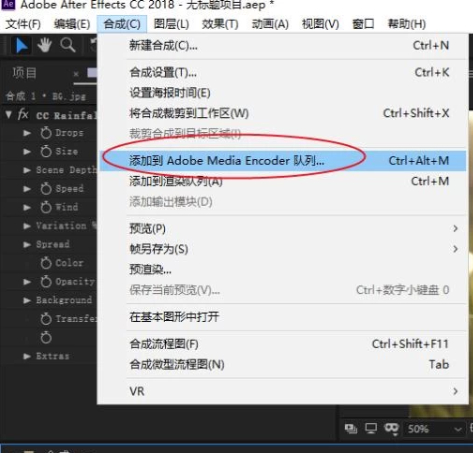Open the 50% magnification dropdown
Image resolution: width=473 pixels, height=453 pixels.
click(435, 429)
